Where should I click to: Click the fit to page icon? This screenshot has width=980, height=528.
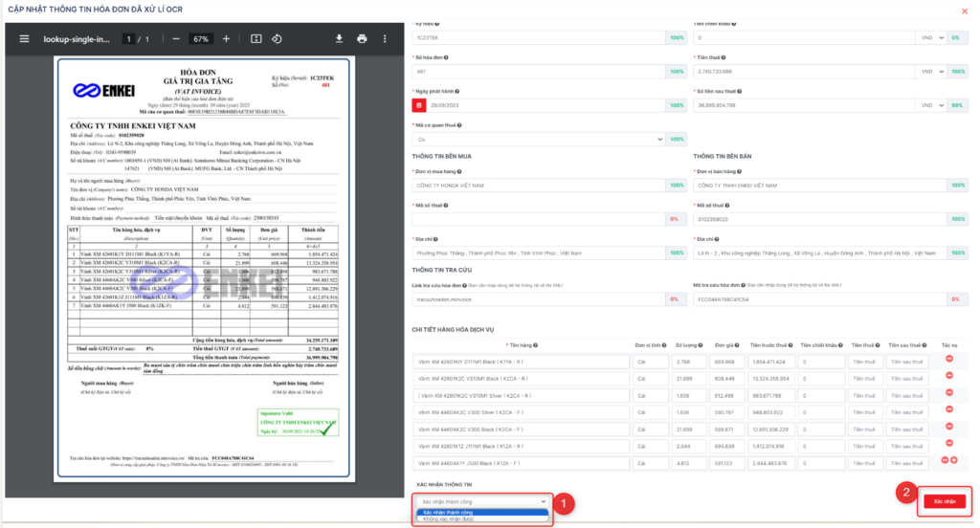click(x=256, y=39)
